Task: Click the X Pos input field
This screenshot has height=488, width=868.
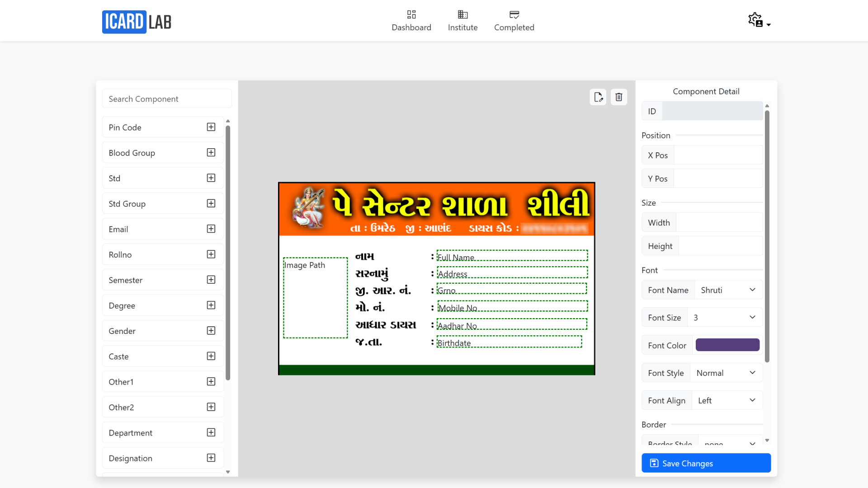Action: tap(718, 155)
